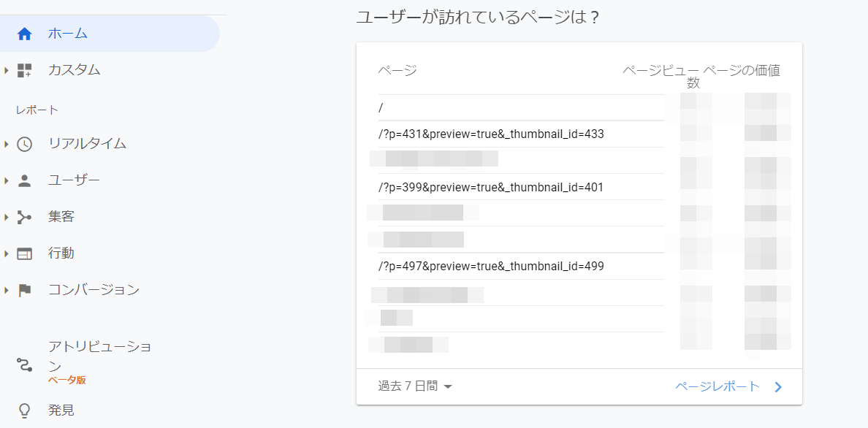Open the 行動 menu item
The height and width of the screenshot is (428, 868).
pyautogui.click(x=61, y=253)
